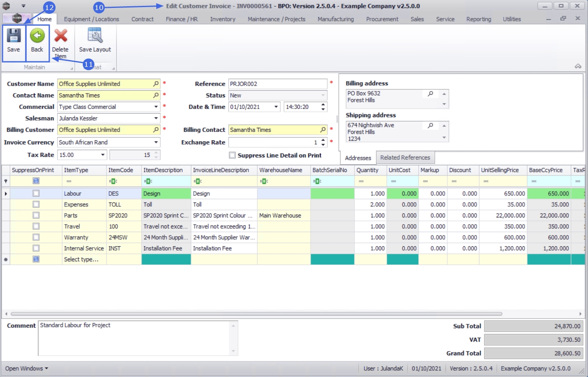Switch to Related References tab
The width and height of the screenshot is (588, 377).
click(405, 158)
